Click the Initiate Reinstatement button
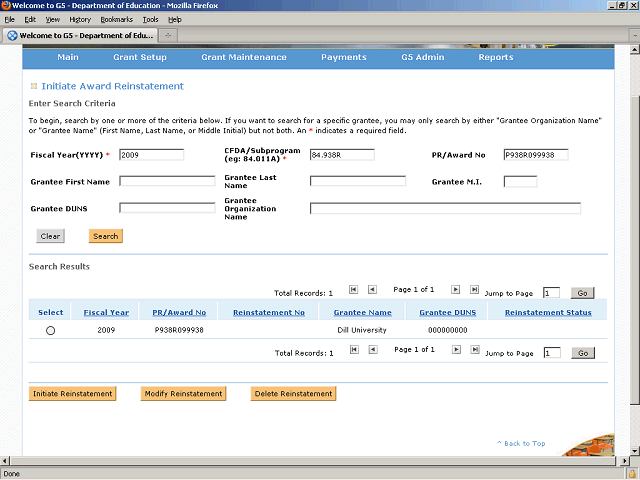Screen dimensions: 640x480 click(72, 394)
